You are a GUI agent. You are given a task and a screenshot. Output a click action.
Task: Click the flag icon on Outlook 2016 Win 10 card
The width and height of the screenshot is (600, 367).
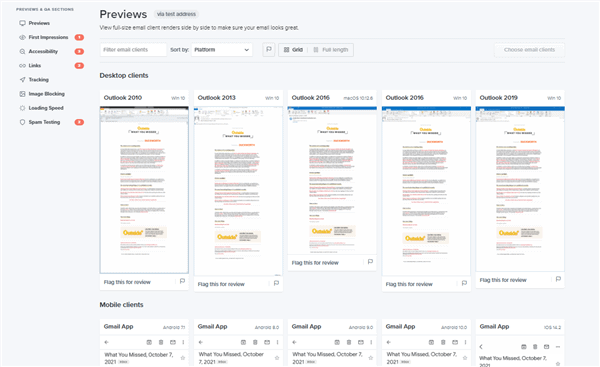pos(464,283)
